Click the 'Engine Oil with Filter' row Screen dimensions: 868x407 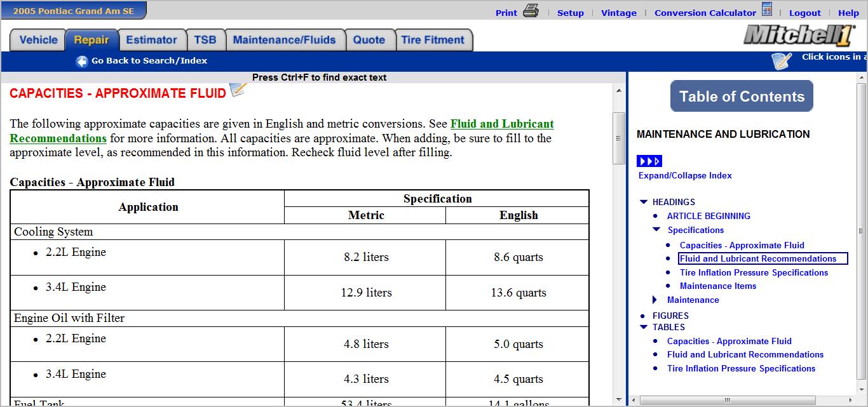(x=300, y=318)
